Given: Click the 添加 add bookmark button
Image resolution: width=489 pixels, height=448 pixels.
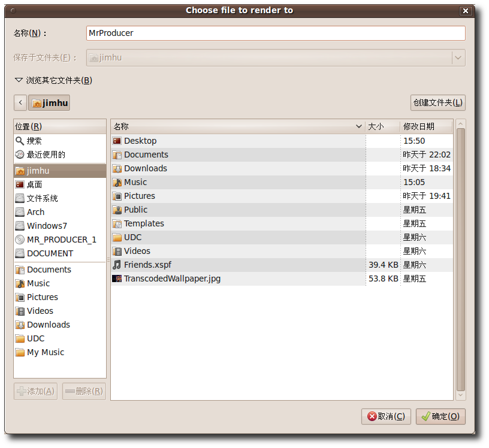Looking at the screenshot, I should tap(35, 391).
